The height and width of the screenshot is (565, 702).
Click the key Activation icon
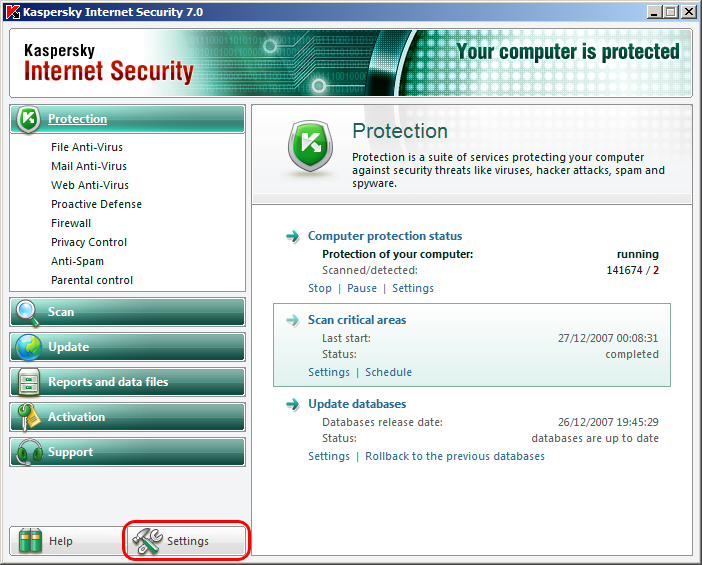28,417
